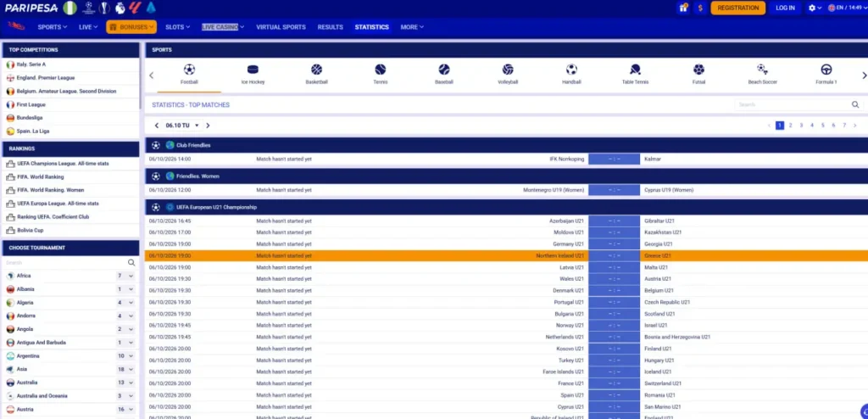
Task: Select the Ice Hockey sport icon
Action: 253,70
